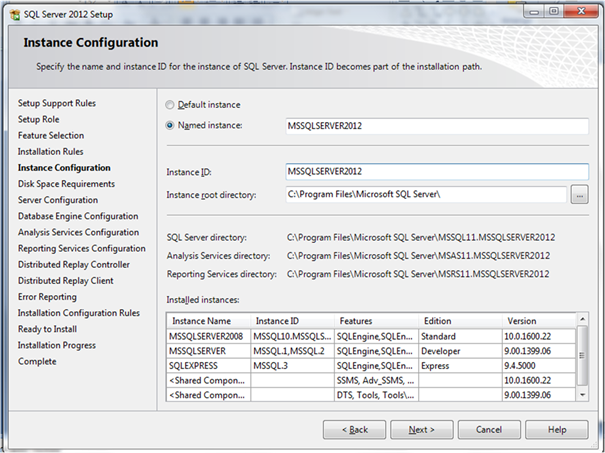Click Analysis Services Configuration step
The image size is (605, 453).
point(78,232)
